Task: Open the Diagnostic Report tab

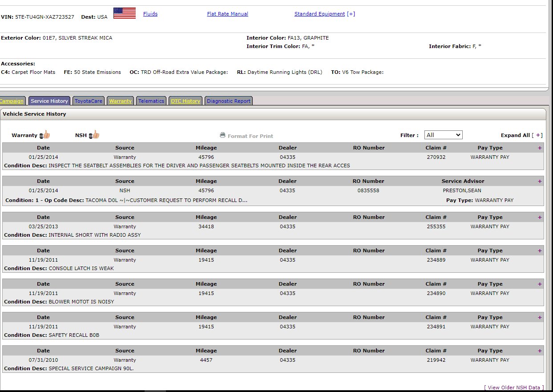Action: [x=229, y=101]
